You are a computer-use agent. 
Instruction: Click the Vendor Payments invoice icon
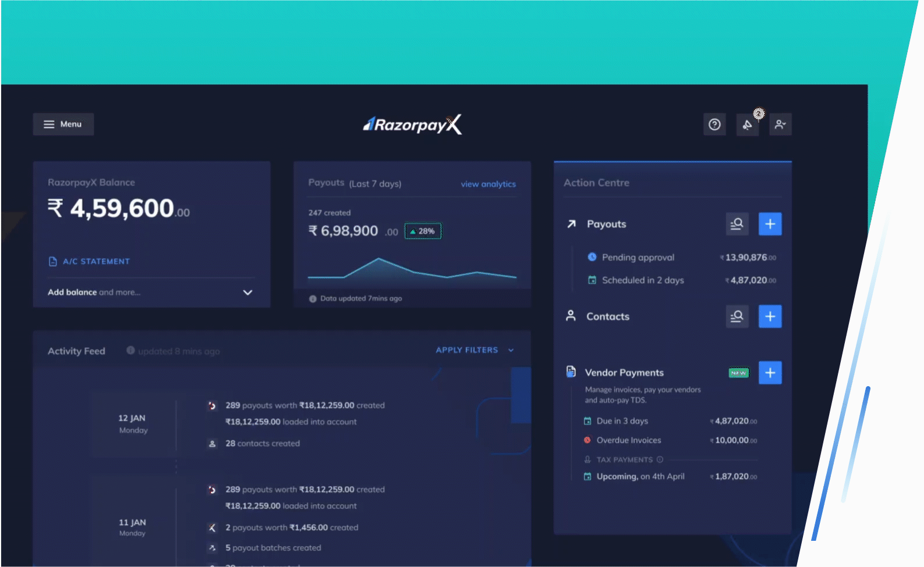[x=571, y=372]
